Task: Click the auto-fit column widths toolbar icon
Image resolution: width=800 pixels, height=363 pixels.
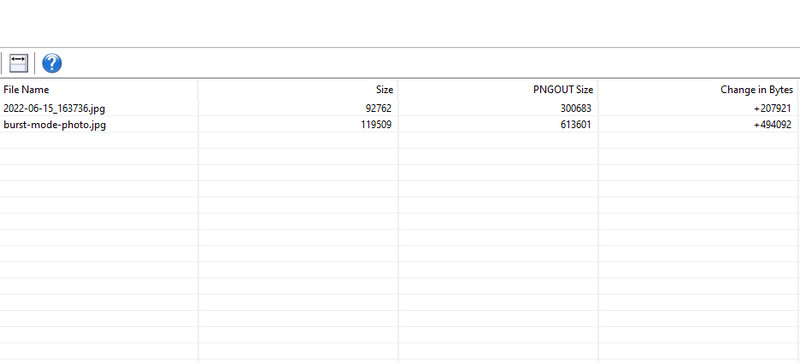Action: click(19, 63)
